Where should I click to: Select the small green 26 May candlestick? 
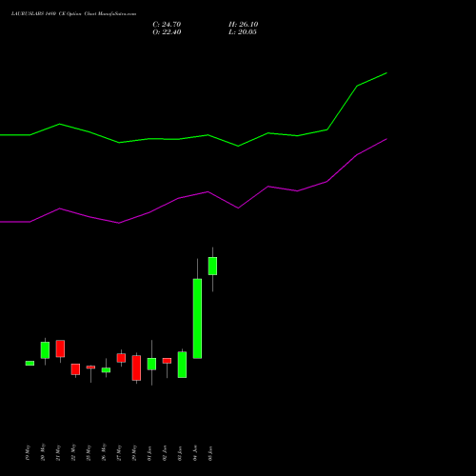(x=106, y=370)
